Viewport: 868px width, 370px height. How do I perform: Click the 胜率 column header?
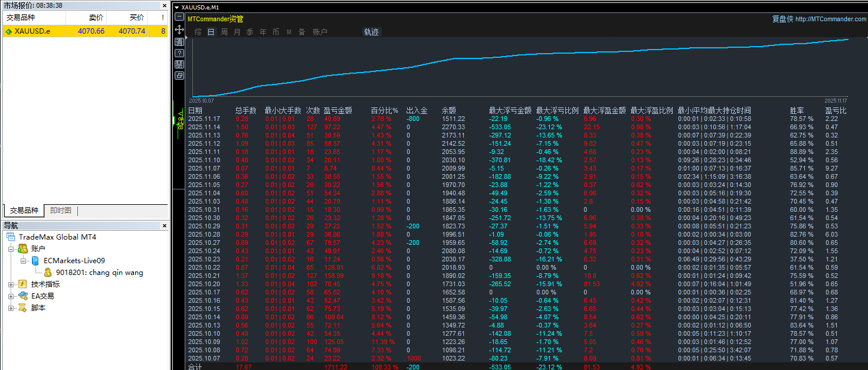coord(797,110)
